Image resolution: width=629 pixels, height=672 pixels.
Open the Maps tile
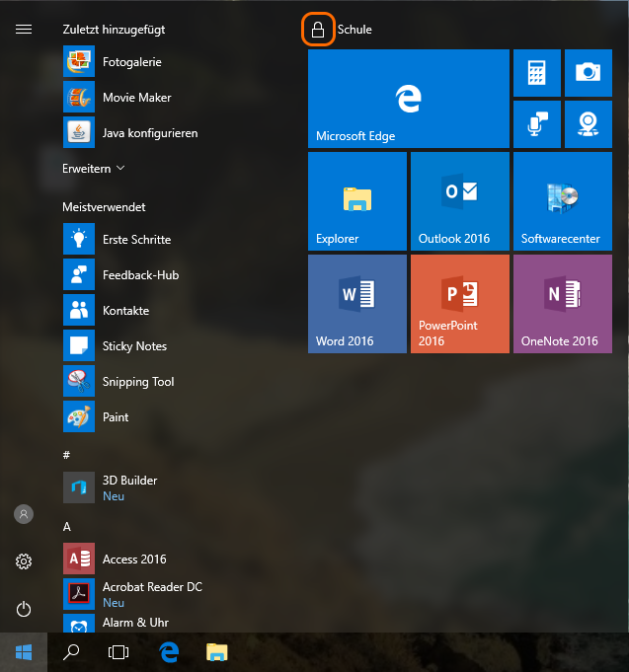[x=589, y=124]
